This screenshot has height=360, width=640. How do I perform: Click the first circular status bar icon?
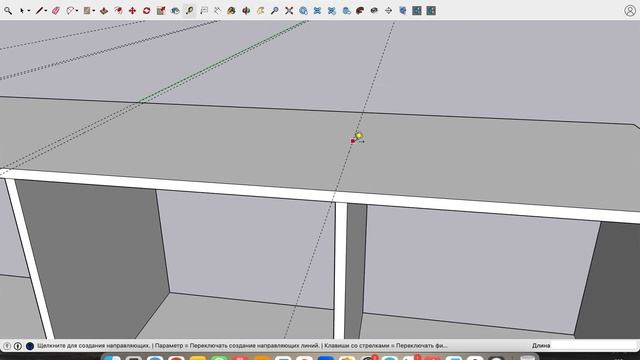point(7,346)
